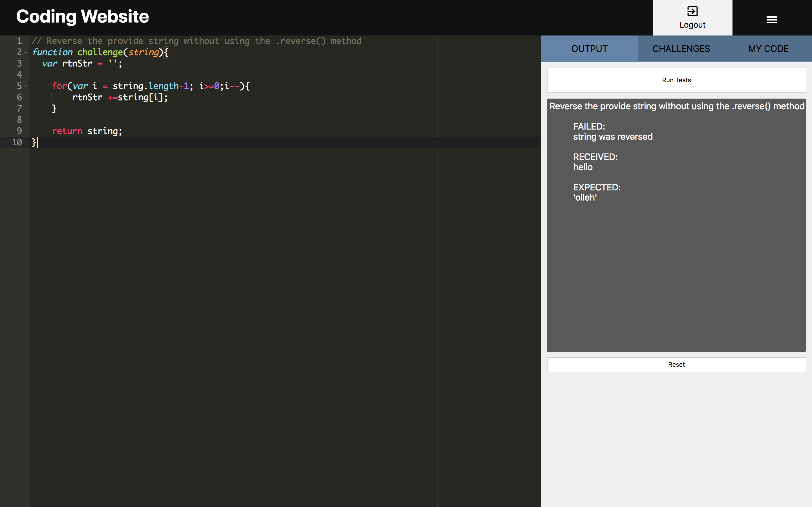Click line number 1 in gutter

[19, 41]
